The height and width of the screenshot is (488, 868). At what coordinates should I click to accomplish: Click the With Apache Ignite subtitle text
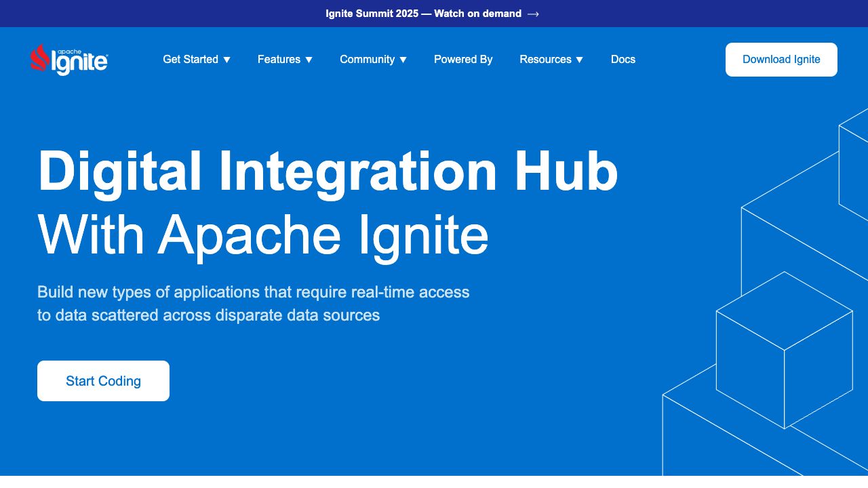pyautogui.click(x=263, y=235)
